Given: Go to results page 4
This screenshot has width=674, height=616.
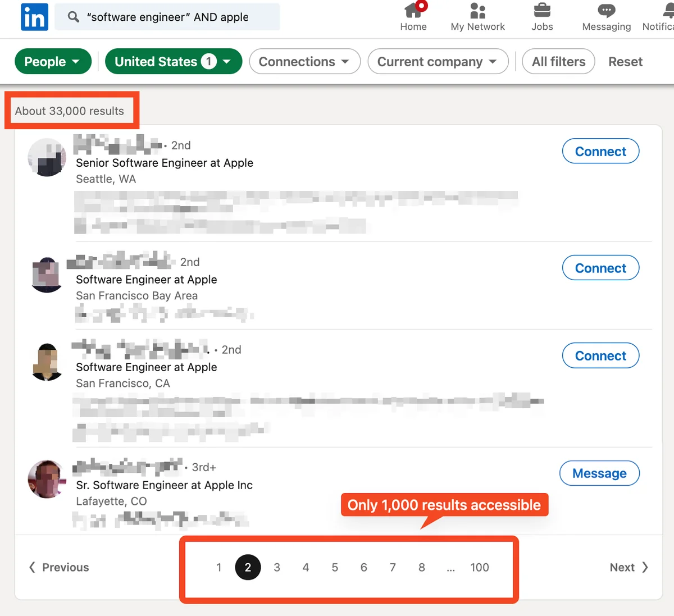Looking at the screenshot, I should 306,567.
